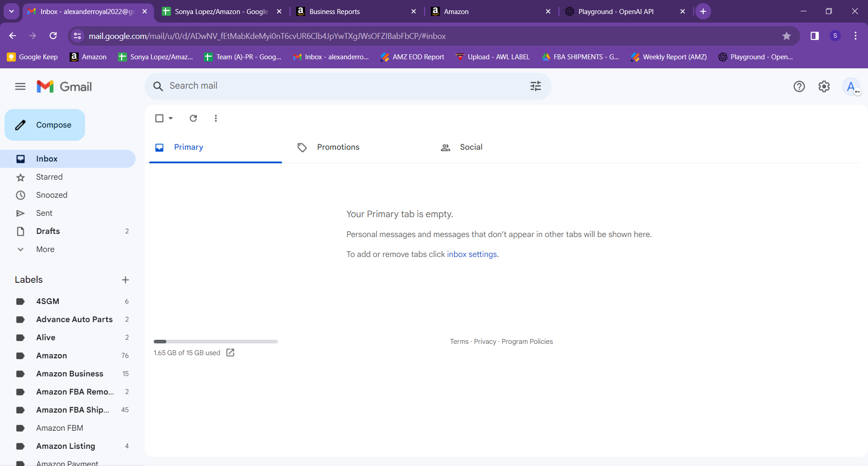Open the Amazon Listing label
The image size is (868, 466).
68,446
